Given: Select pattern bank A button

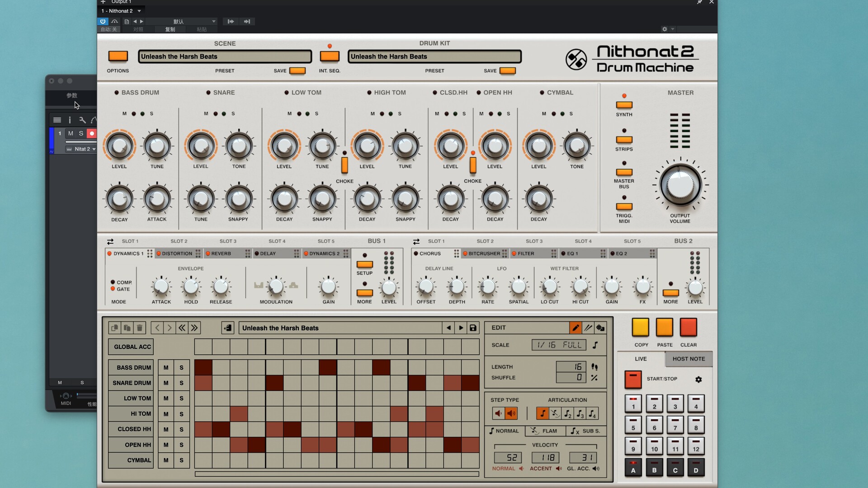Looking at the screenshot, I should tap(633, 468).
